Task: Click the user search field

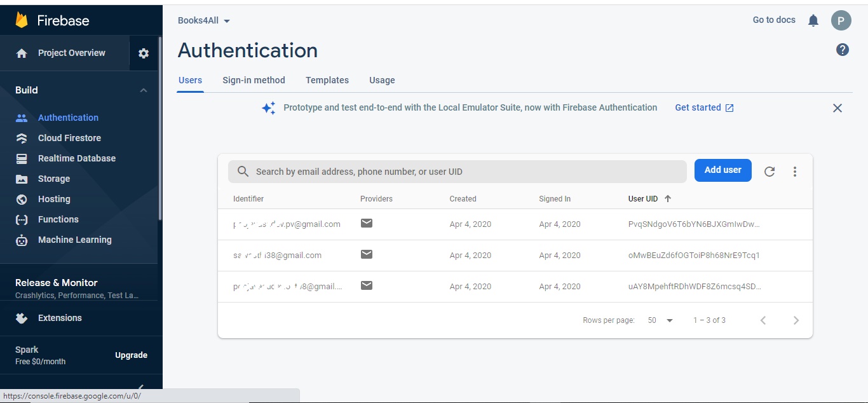Action: click(x=458, y=172)
